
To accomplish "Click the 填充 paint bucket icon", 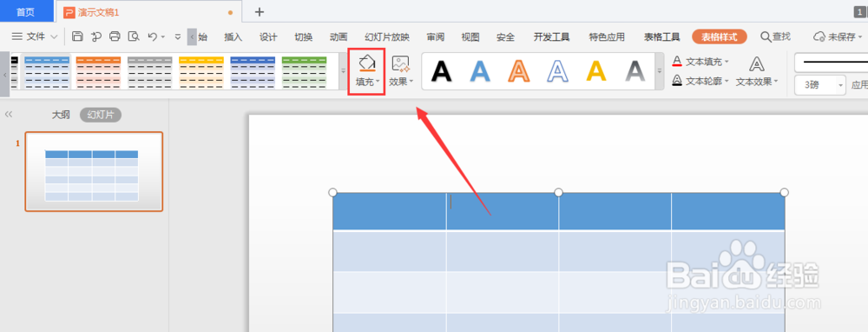I will pos(366,63).
